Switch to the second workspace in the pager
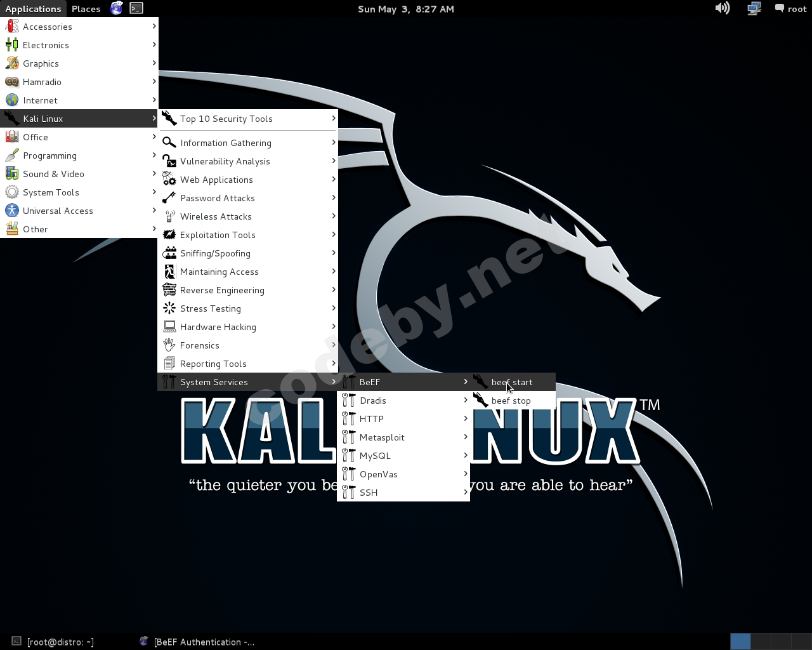Image resolution: width=812 pixels, height=650 pixels. coord(761,641)
